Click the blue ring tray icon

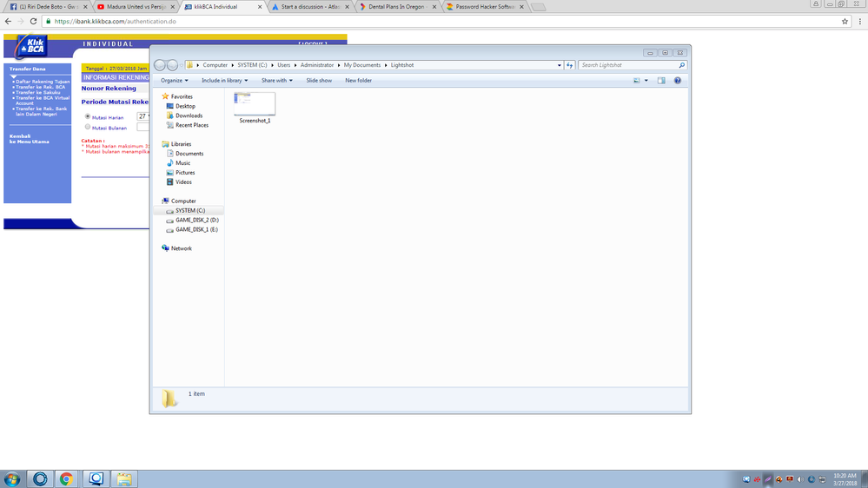811,479
